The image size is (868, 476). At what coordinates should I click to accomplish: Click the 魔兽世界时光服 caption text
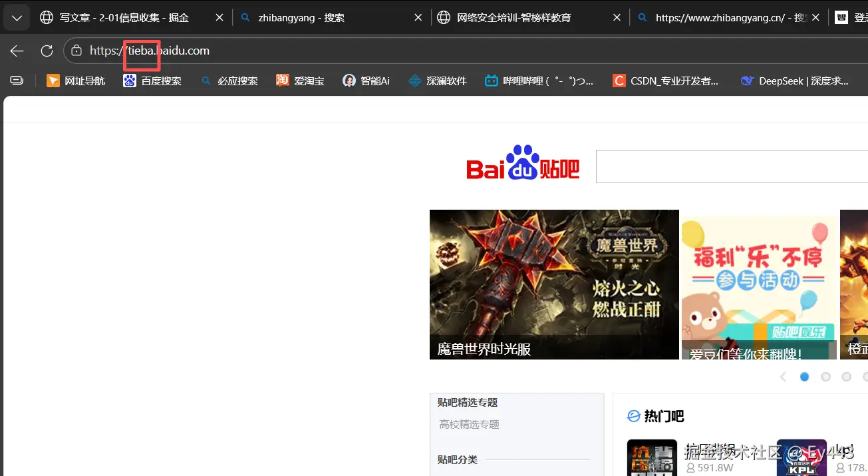click(484, 349)
